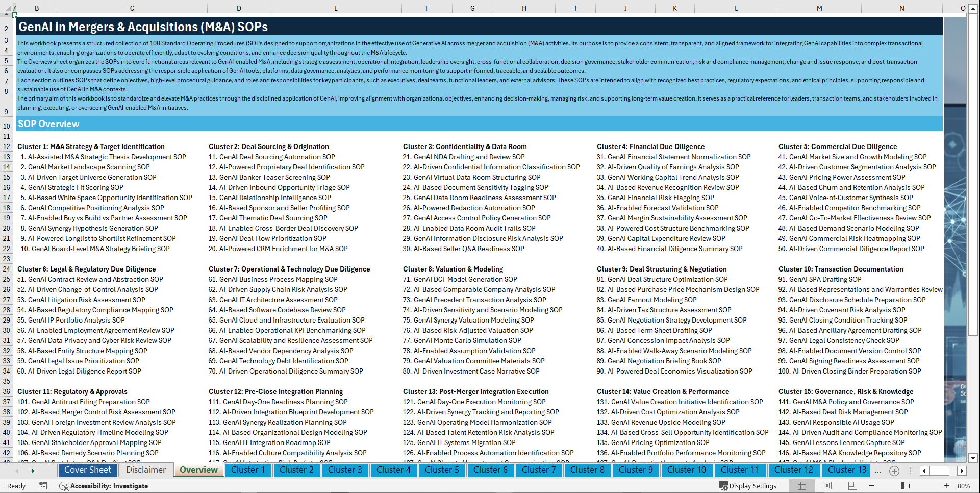Open Display Settings from the status bar
The height and width of the screenshot is (493, 980).
(x=748, y=486)
